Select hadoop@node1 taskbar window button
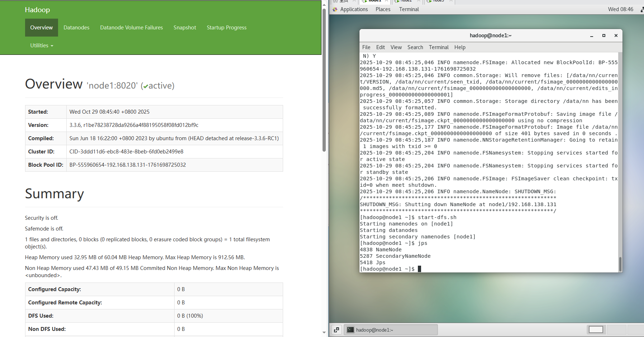644x337 pixels. pos(391,330)
